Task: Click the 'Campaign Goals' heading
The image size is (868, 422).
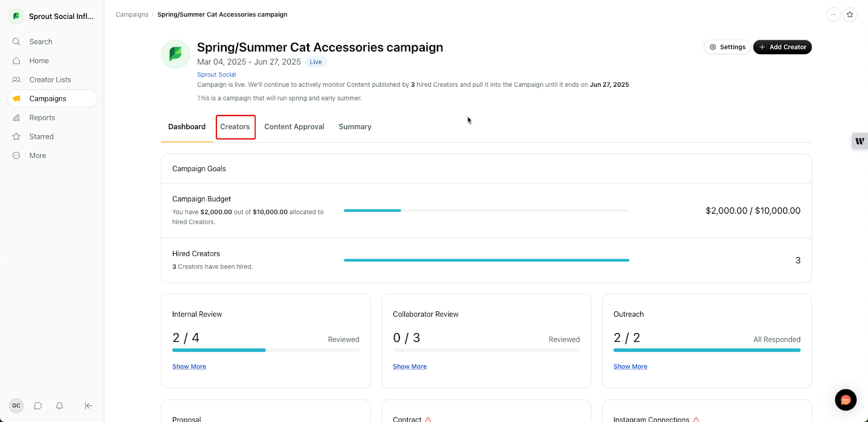Action: [x=199, y=169]
